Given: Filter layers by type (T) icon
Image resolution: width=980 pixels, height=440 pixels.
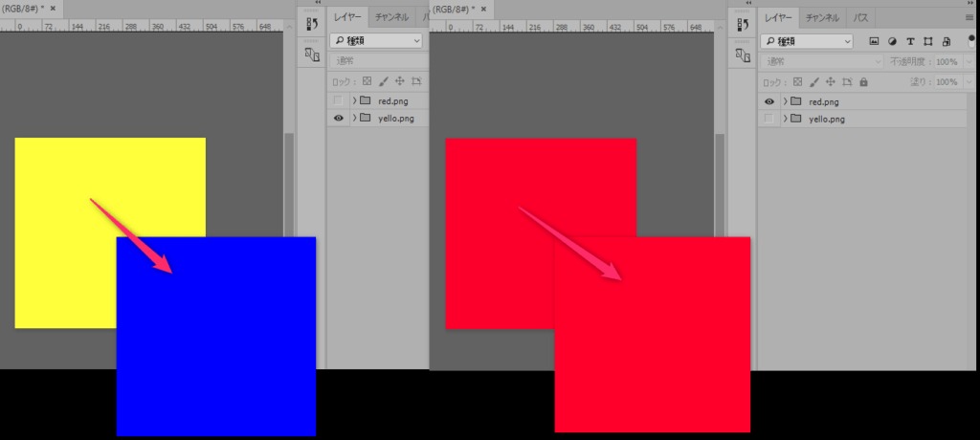Looking at the screenshot, I should pyautogui.click(x=910, y=42).
